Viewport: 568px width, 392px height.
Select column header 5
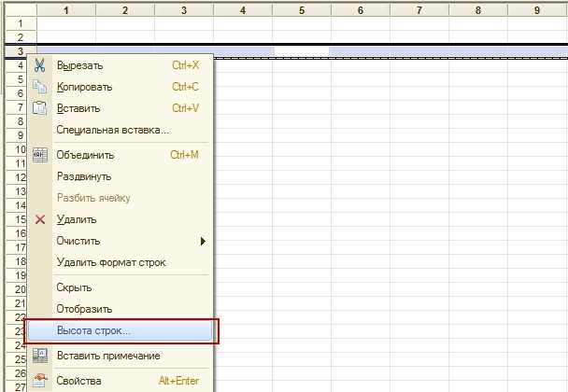point(302,10)
